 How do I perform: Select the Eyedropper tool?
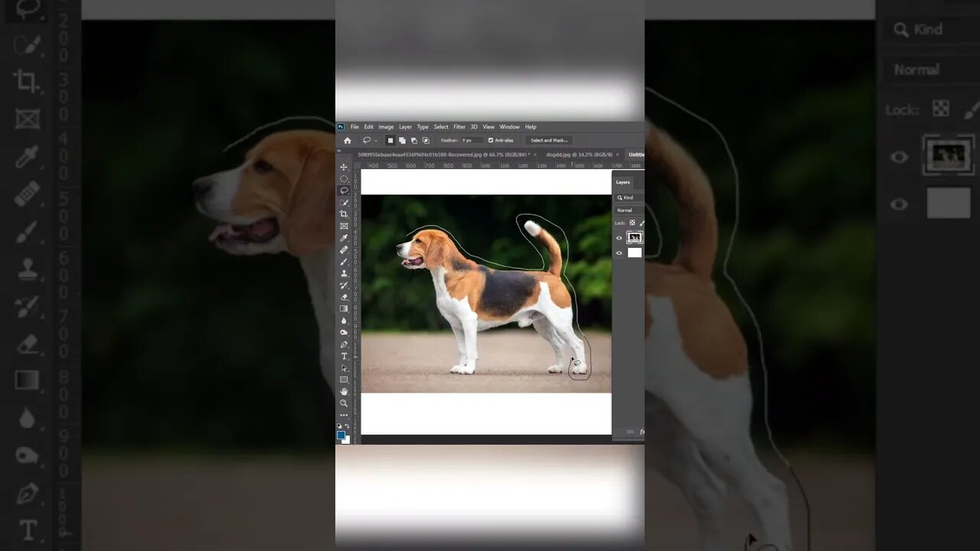point(344,238)
